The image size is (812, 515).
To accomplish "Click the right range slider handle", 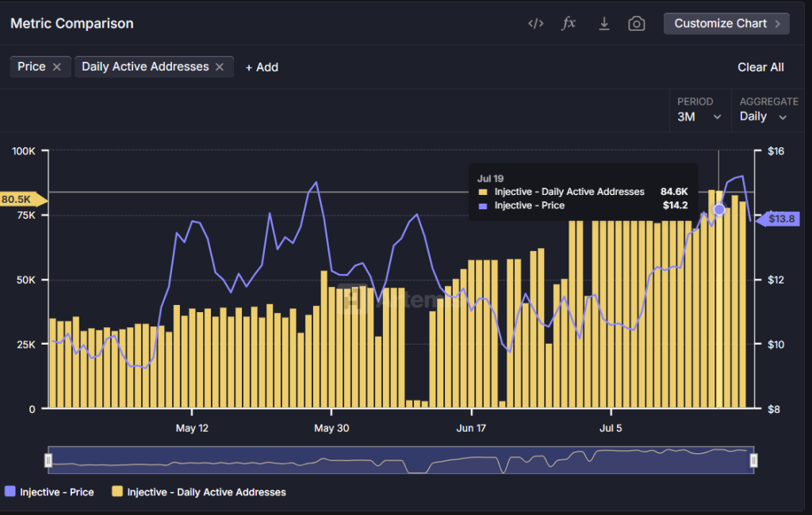I will [753, 460].
